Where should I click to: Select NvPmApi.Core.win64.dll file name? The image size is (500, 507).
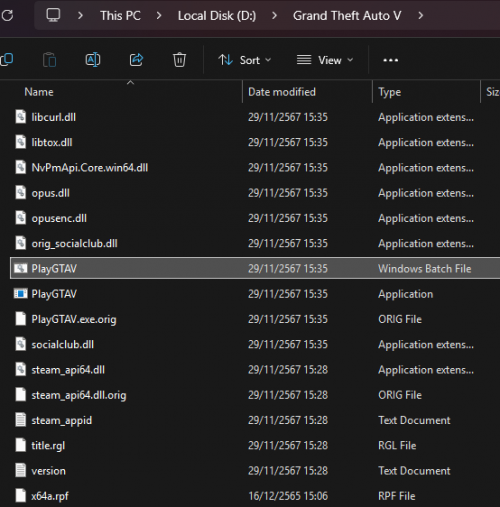90,168
